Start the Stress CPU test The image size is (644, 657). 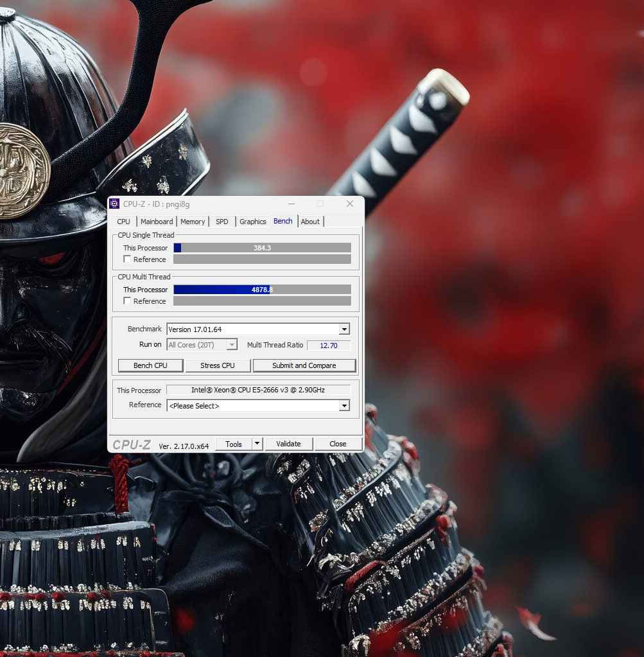point(218,365)
